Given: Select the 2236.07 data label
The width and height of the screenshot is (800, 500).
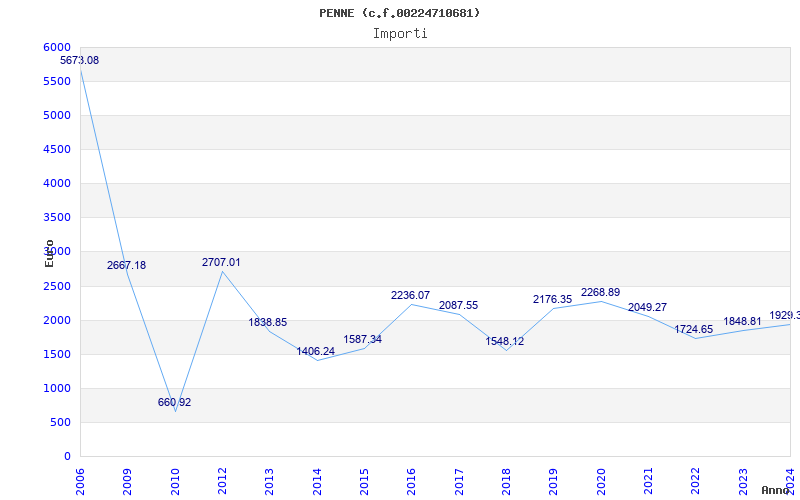Looking at the screenshot, I should coord(411,295).
